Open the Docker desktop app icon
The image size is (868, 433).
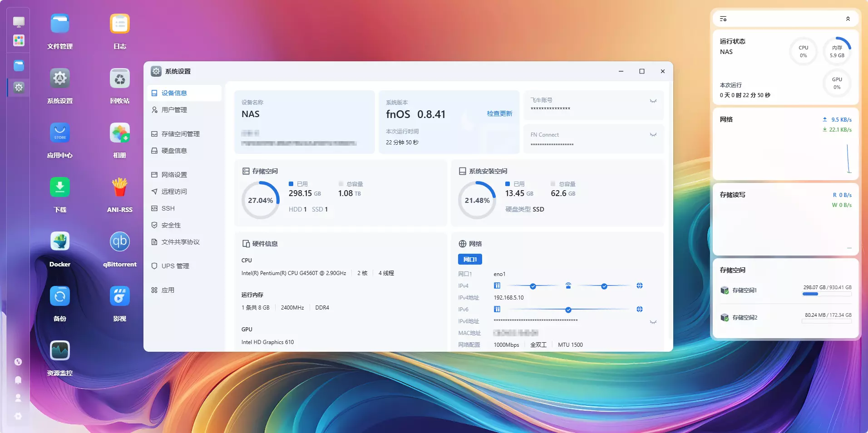coord(59,242)
